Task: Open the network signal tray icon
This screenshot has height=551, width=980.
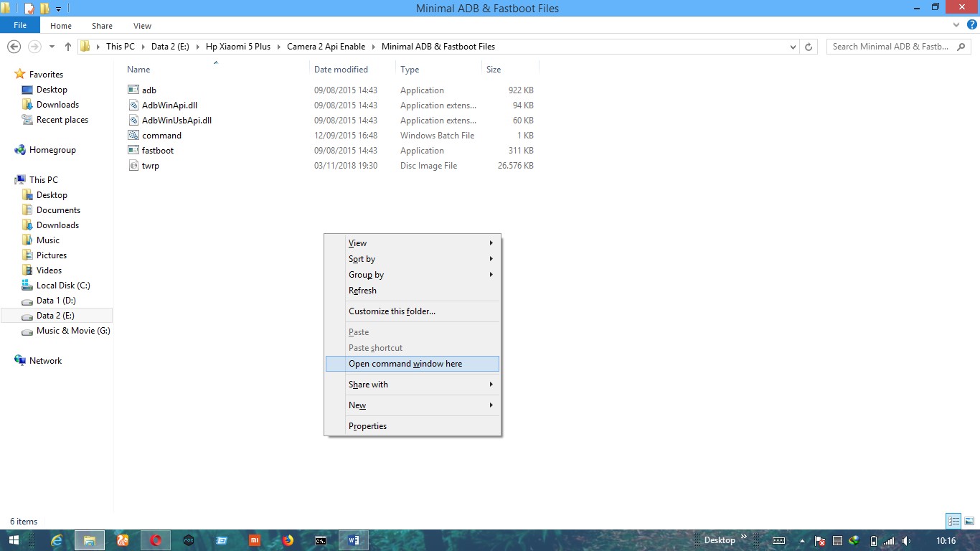Action: (x=890, y=541)
